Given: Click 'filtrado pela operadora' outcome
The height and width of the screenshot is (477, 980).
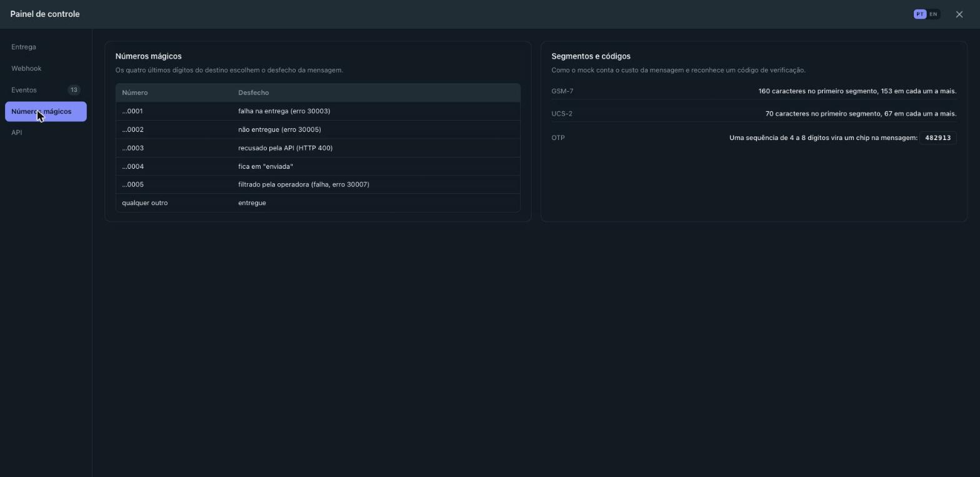Looking at the screenshot, I should 304,184.
